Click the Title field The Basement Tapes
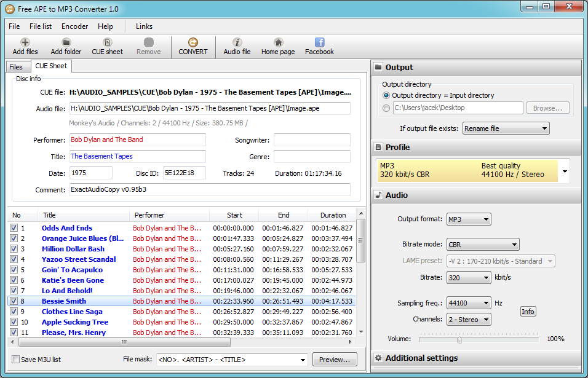This screenshot has width=588, height=378. [138, 156]
